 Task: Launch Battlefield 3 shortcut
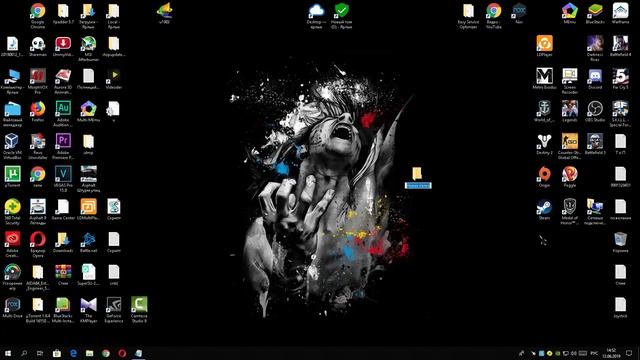pyautogui.click(x=595, y=144)
